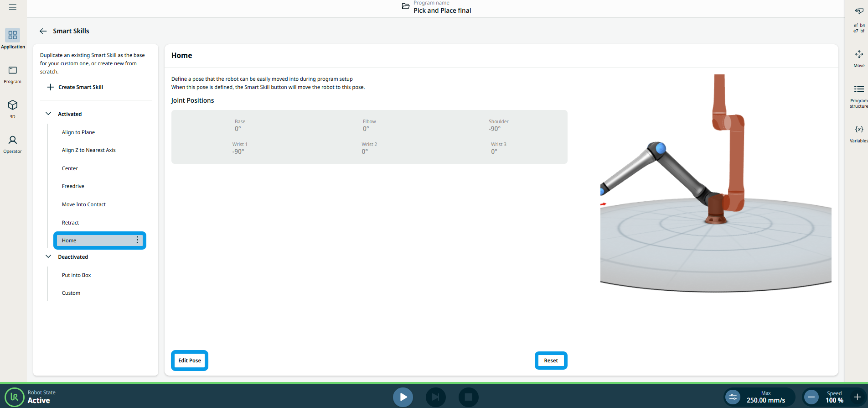This screenshot has width=868, height=408.
Task: Click the Edit Pose button
Action: pos(190,361)
